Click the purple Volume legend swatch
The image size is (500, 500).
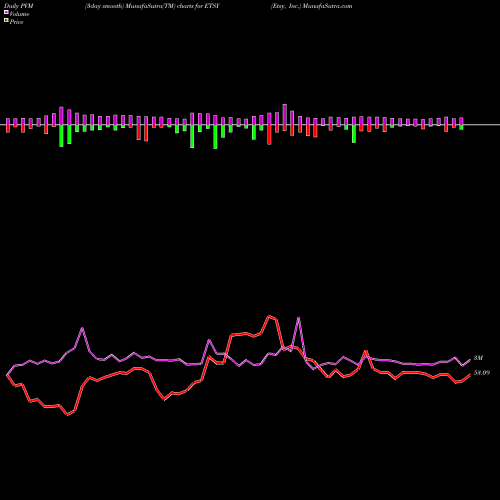click(x=6, y=12)
